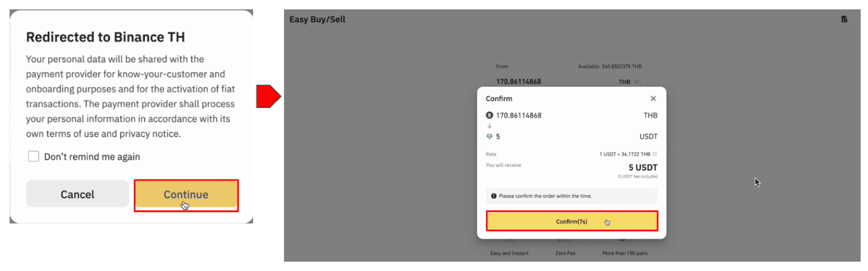Click the chevron next to THB
The height and width of the screenshot is (271, 868).
tap(637, 82)
